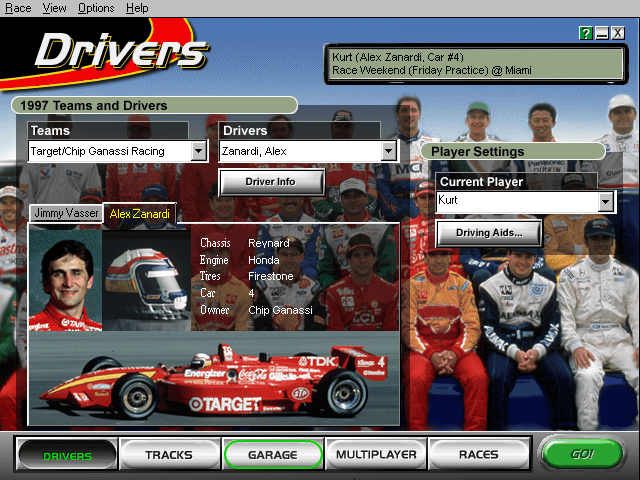This screenshot has width=640, height=480.
Task: Open the Driving Aids dialog
Action: [x=489, y=233]
